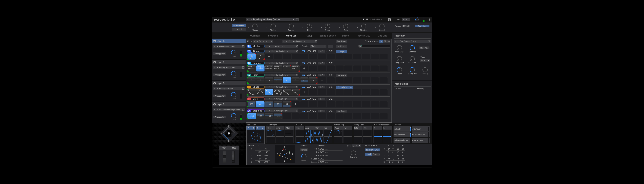Viewport: 644px width, 184px height.
Task: Toggle Layer B power button
Action: tap(214, 62)
